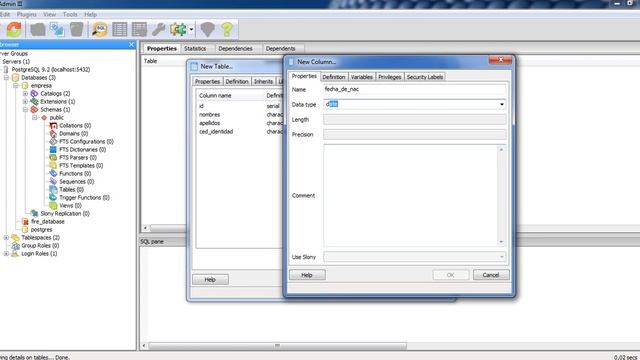The width and height of the screenshot is (640, 360).
Task: Switch to the Dependents tab
Action: pos(280,48)
